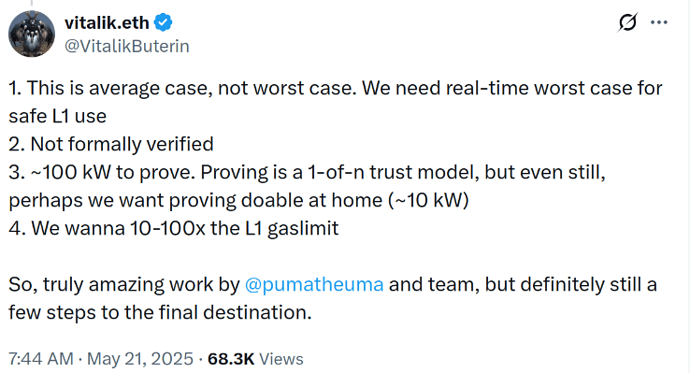The image size is (690, 373).
Task: Open vitalik.eth's profile avatar picture
Action: click(x=31, y=34)
